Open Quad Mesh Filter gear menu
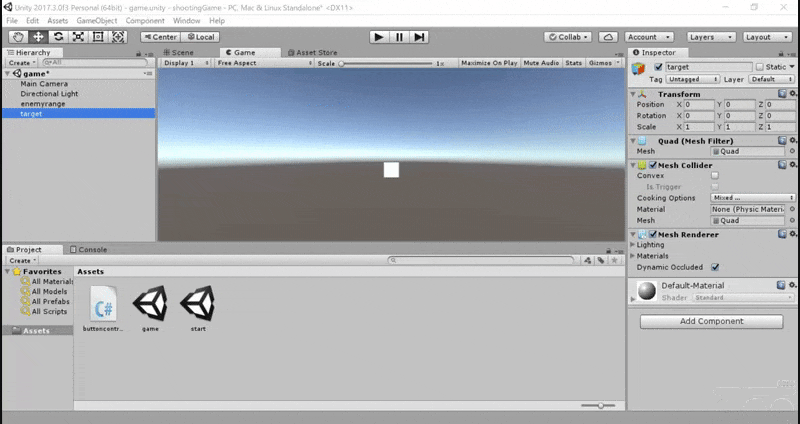Viewport: 800px width, 424px height. click(792, 140)
